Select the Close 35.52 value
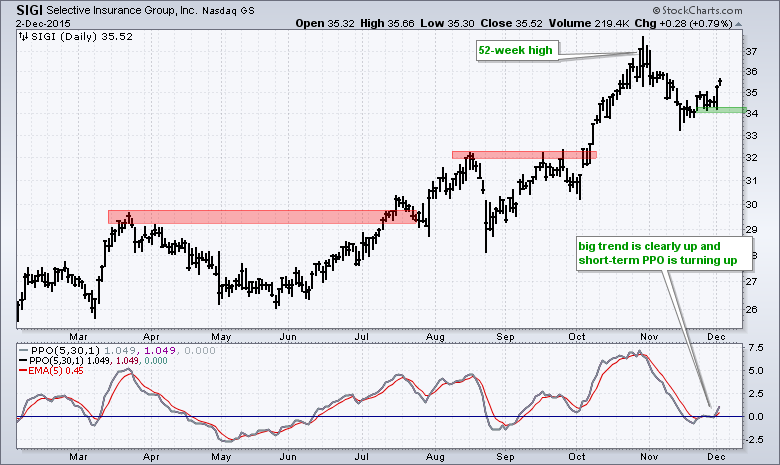The width and height of the screenshot is (780, 465). (511, 23)
